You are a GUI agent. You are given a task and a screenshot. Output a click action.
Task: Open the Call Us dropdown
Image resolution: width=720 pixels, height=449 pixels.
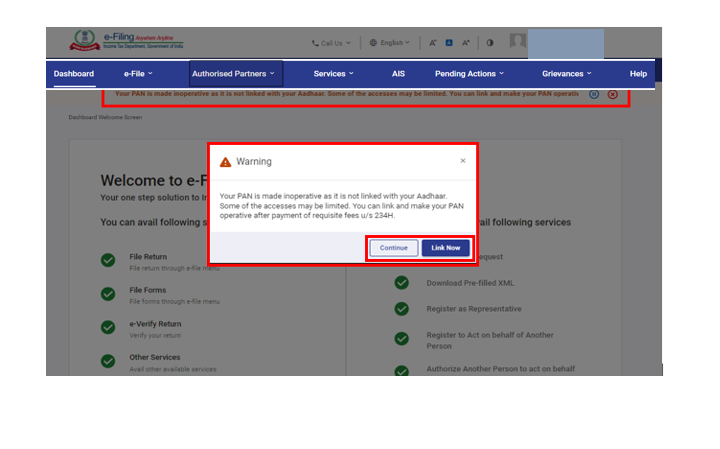tap(332, 43)
